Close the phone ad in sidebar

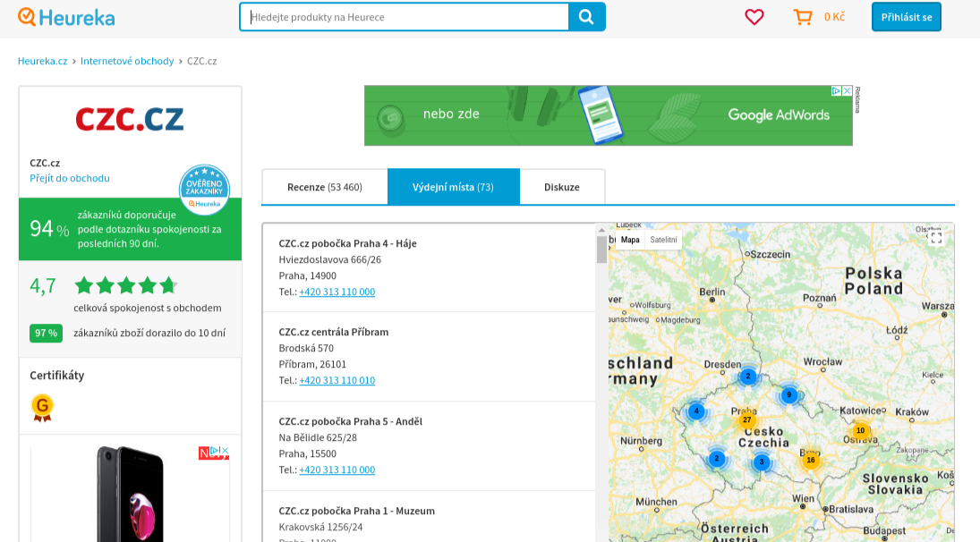tap(225, 450)
